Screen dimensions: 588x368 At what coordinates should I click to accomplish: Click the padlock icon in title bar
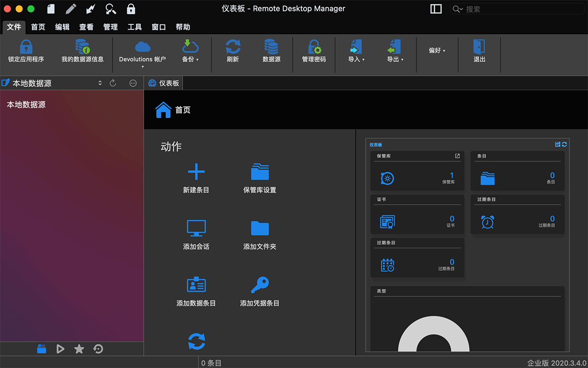tap(131, 9)
